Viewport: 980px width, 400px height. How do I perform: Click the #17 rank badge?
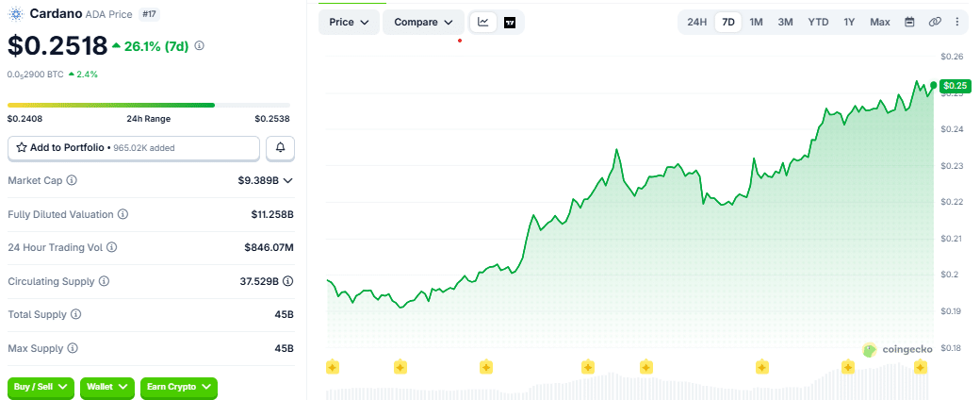pos(149,13)
